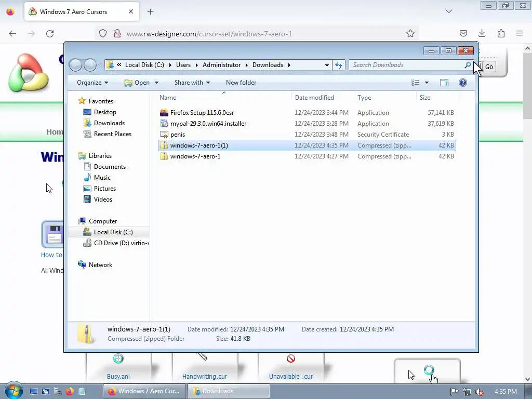Viewport: 532px width, 399px height.
Task: Open the address bar history dropdown
Action: (327, 65)
